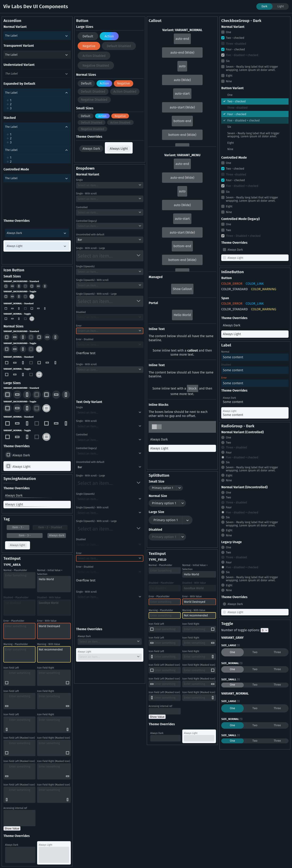The width and height of the screenshot is (292, 868).
Task: Click the 'World Destroyed' field under TYPE_FIELD
Action: [199, 602]
